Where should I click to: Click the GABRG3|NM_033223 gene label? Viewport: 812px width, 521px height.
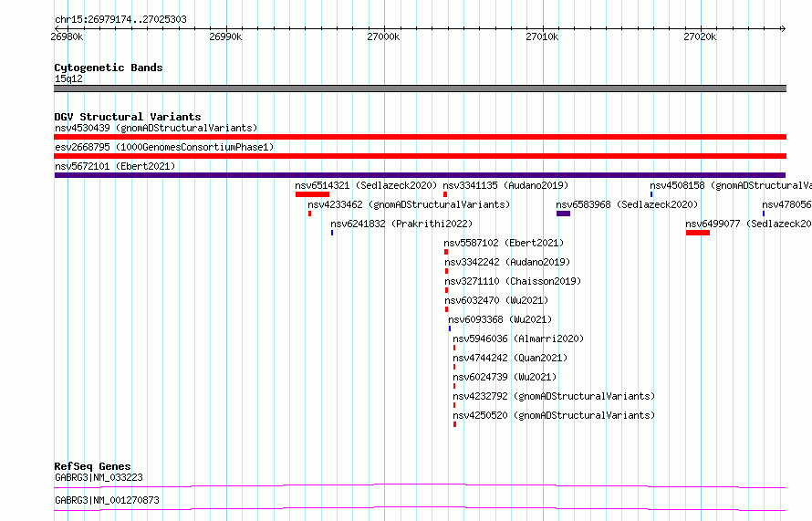(99, 477)
